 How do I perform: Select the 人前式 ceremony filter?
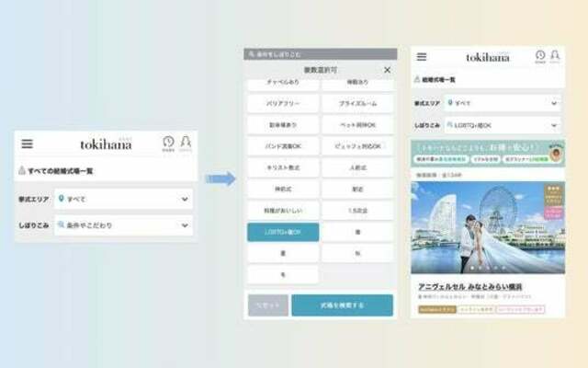click(x=357, y=167)
